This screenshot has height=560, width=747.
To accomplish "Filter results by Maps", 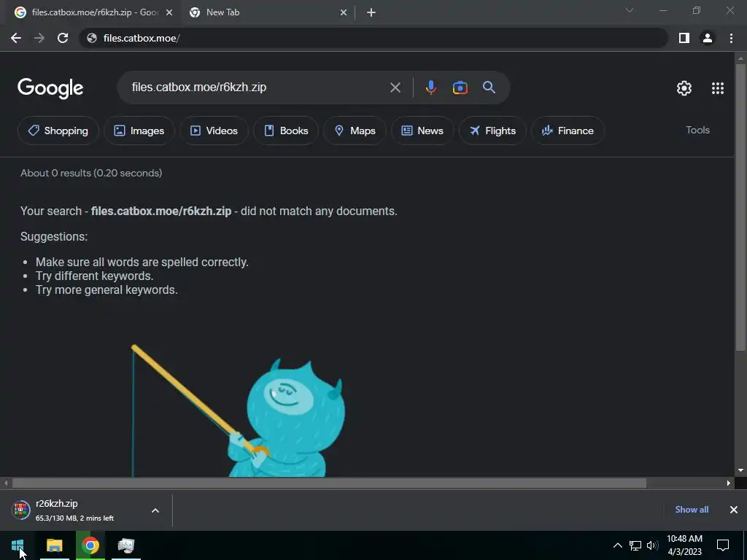I will point(355,131).
